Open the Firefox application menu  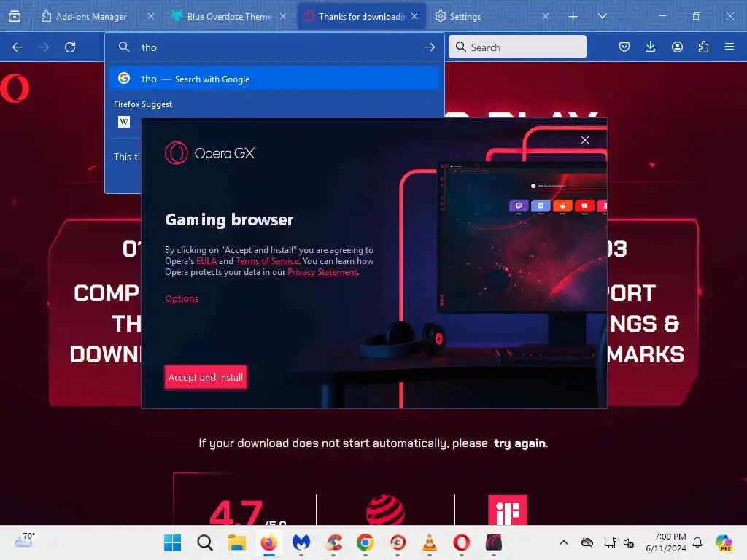point(729,47)
